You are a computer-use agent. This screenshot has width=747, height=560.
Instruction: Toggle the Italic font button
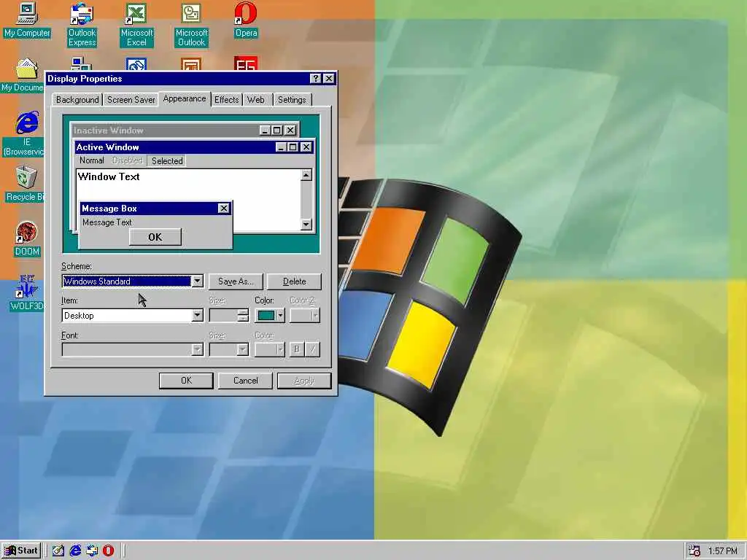tap(312, 349)
